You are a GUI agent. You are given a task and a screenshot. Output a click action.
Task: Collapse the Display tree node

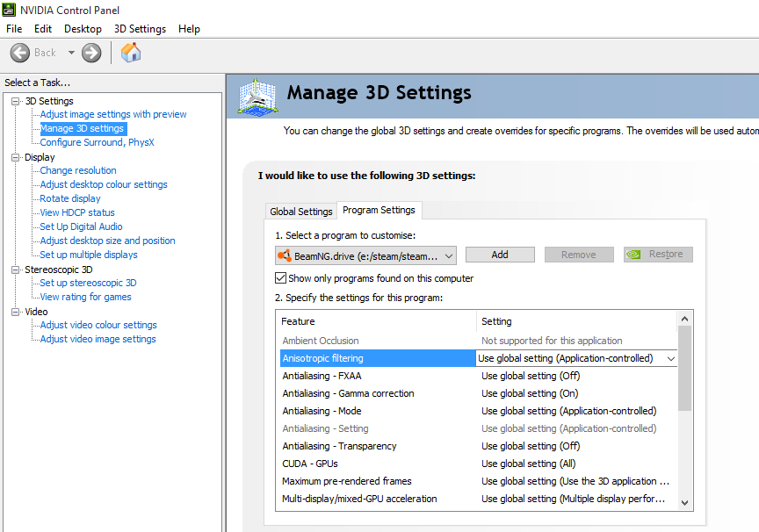16,157
